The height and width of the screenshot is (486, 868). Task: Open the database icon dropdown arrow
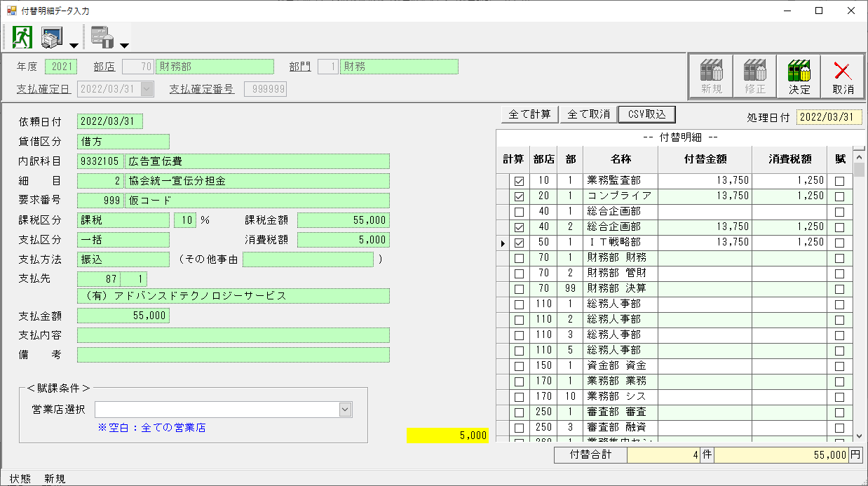124,46
